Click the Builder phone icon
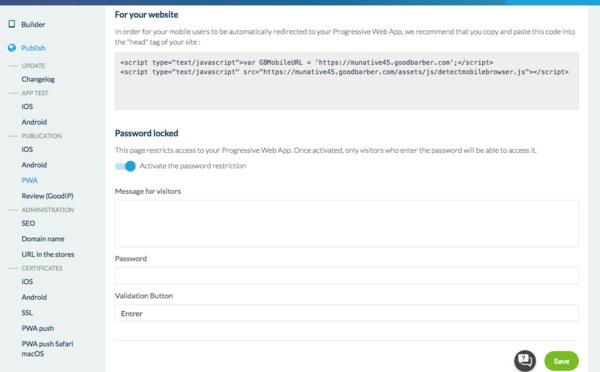This screenshot has width=600, height=372. (x=12, y=24)
